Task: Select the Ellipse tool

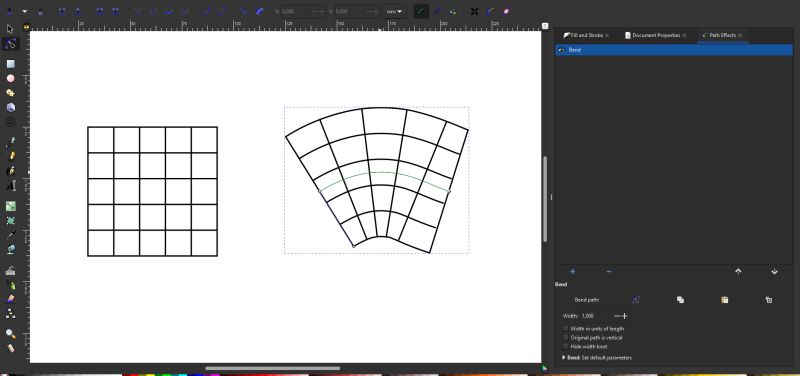Action: coord(10,79)
